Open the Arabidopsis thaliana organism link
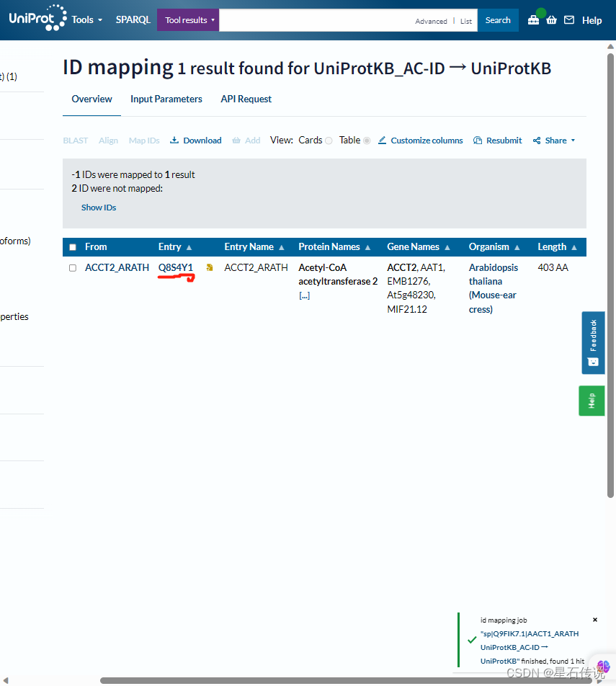 493,288
